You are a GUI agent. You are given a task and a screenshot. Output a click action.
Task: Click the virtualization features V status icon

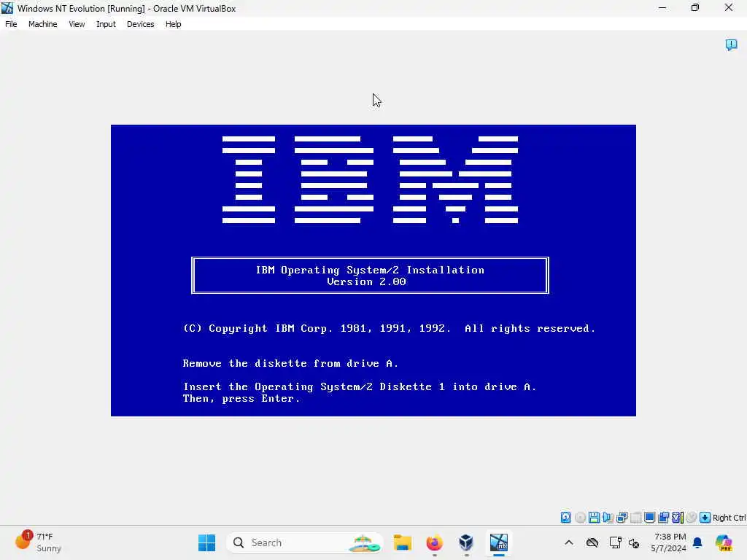[678, 517]
